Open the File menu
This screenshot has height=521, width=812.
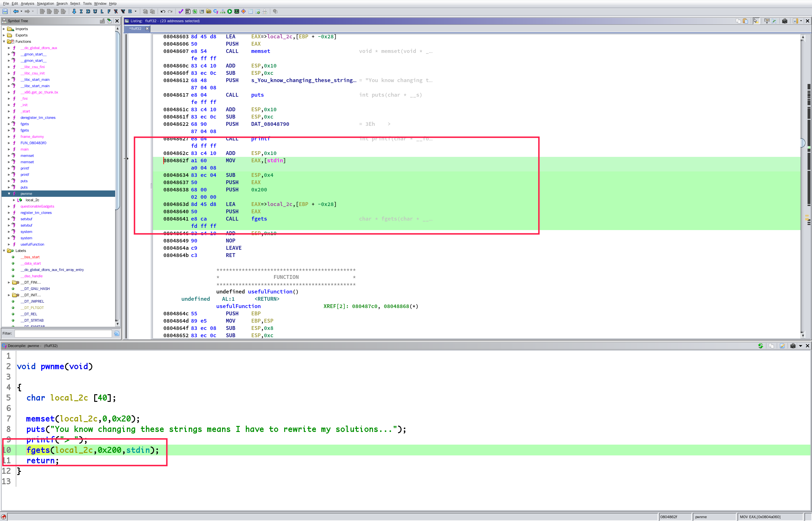tap(6, 3)
